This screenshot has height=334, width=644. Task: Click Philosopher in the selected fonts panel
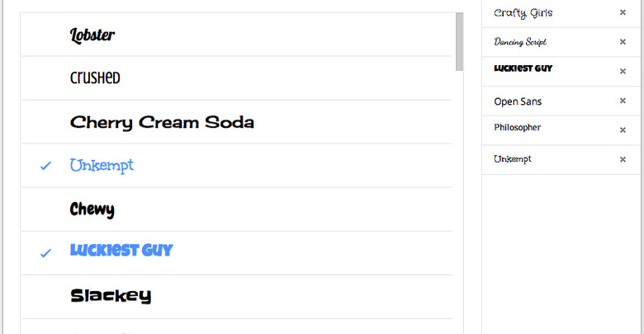click(517, 128)
